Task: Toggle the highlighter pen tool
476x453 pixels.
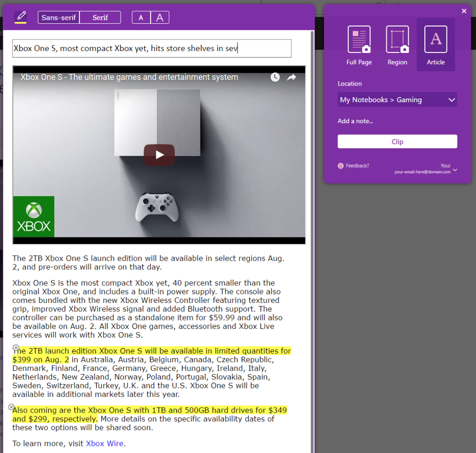Action: pyautogui.click(x=20, y=17)
